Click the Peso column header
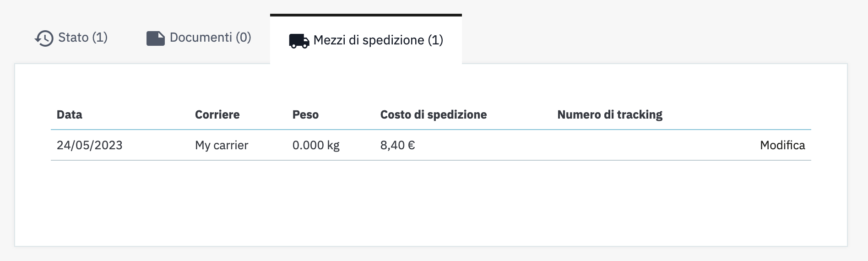868x261 pixels. point(305,114)
